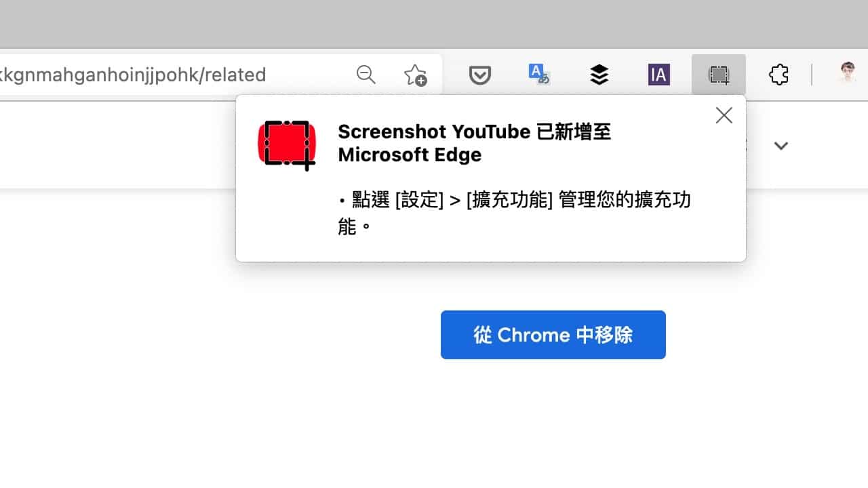This screenshot has width=868, height=488.
Task: Click the 'Screenshot YouTube 已新增至 Microsoft Edge' heading
Action: (475, 143)
